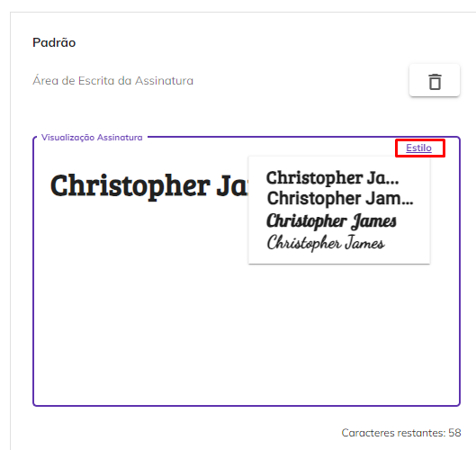Click the word 'James' in the cursive style
The width and height of the screenshot is (476, 450).
point(364,243)
